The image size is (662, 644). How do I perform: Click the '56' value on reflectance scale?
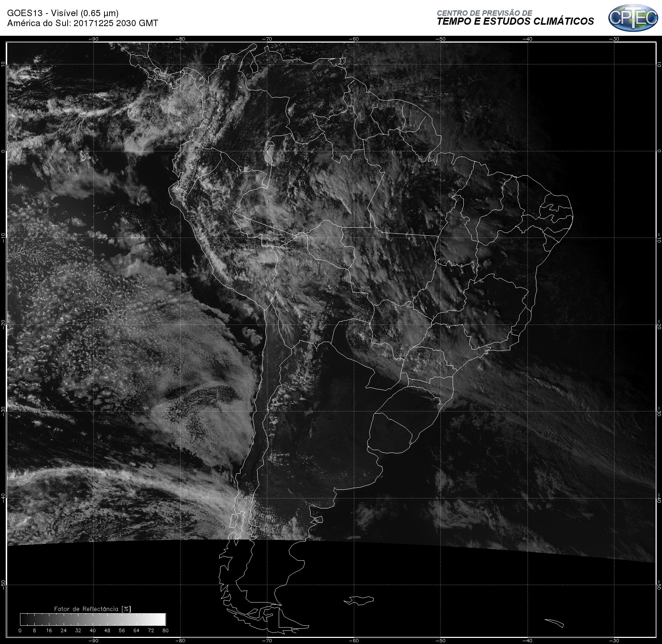coord(122,630)
